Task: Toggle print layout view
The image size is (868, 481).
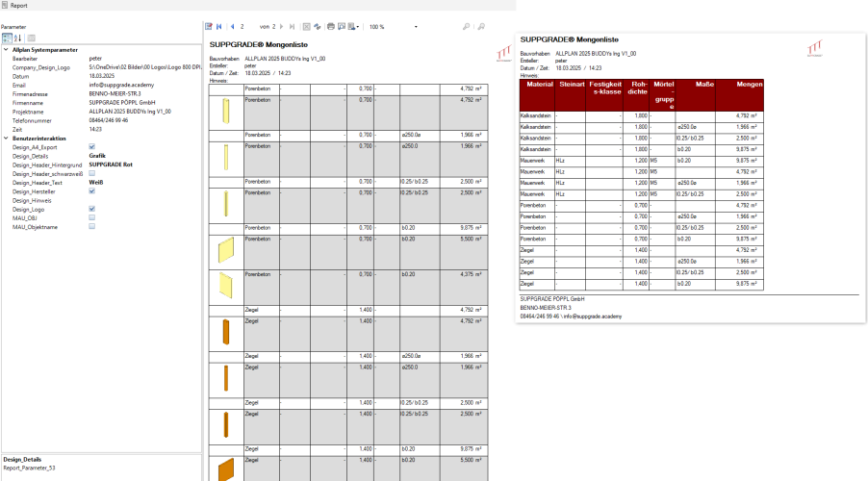Action: (x=341, y=27)
